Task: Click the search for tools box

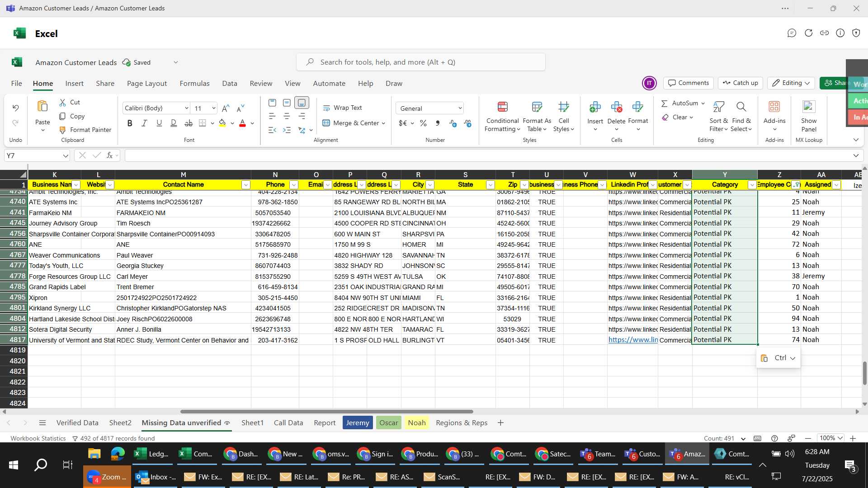Action: [420, 62]
